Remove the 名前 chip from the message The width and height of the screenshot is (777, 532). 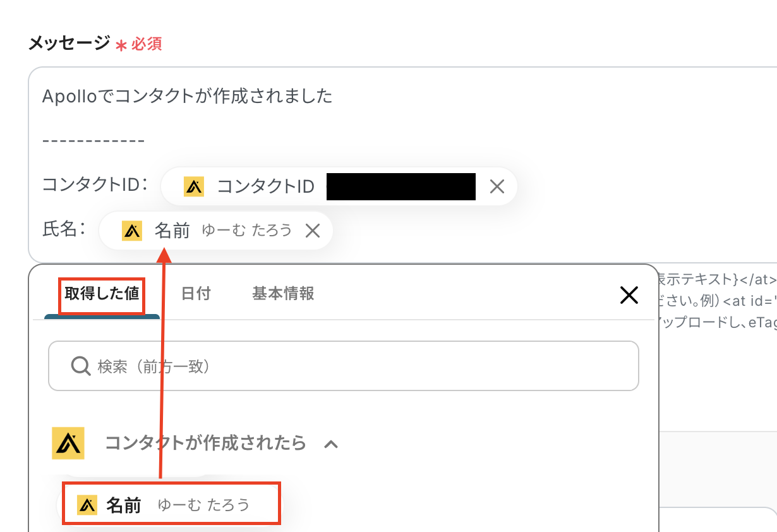pyautogui.click(x=313, y=231)
